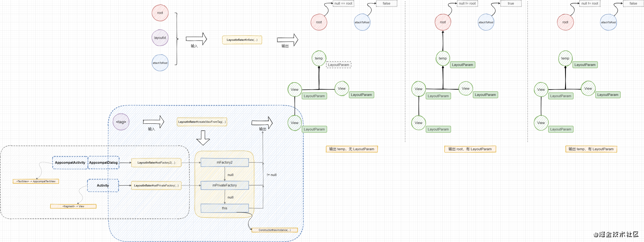The width and height of the screenshot is (644, 242).
Task: Click the dashed 'true' label box
Action: (x=511, y=4)
